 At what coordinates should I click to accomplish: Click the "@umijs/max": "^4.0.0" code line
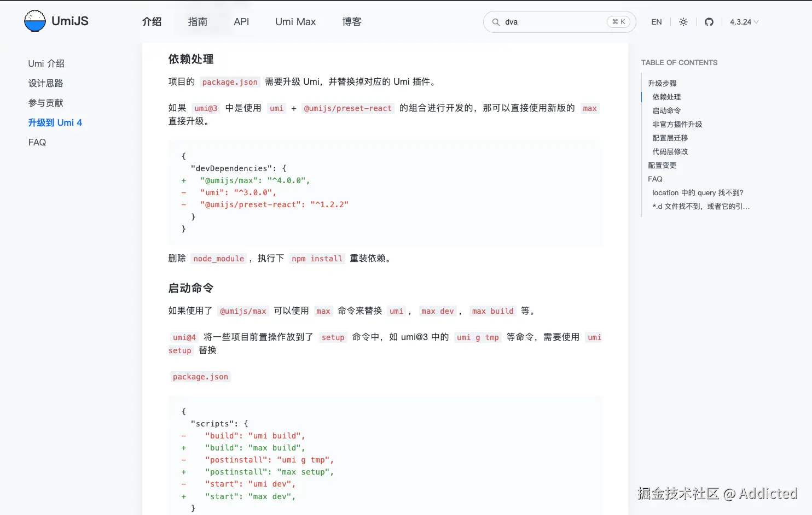[255, 180]
